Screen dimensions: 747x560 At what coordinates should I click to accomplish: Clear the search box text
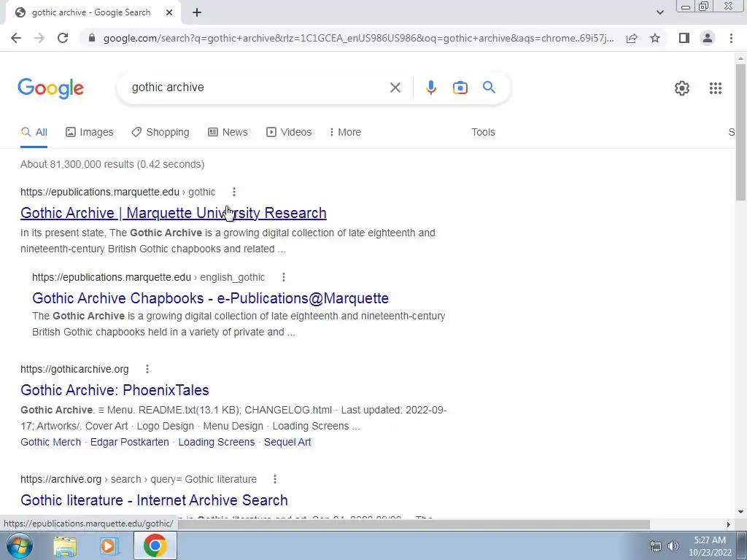(395, 87)
